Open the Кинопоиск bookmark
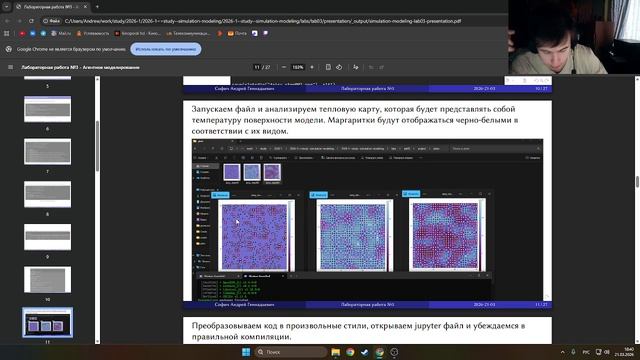Screen dimensions: 640x360 pyautogui.click(x=138, y=33)
